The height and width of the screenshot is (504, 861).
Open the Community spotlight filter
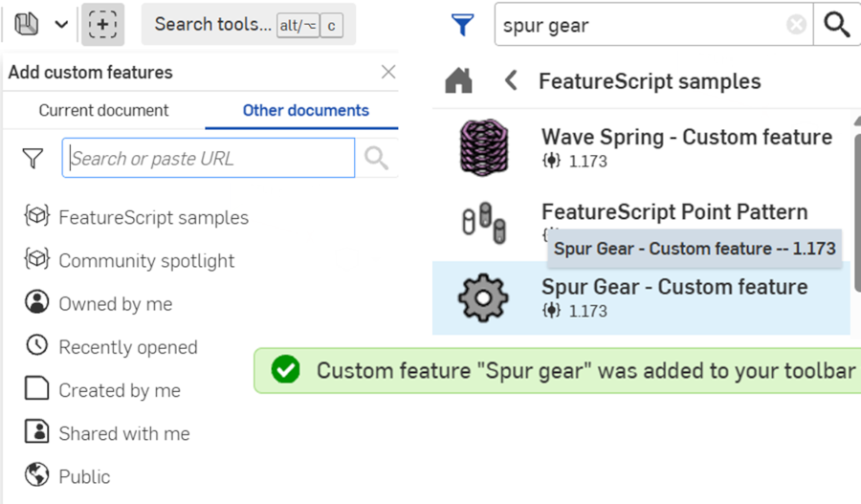(145, 260)
